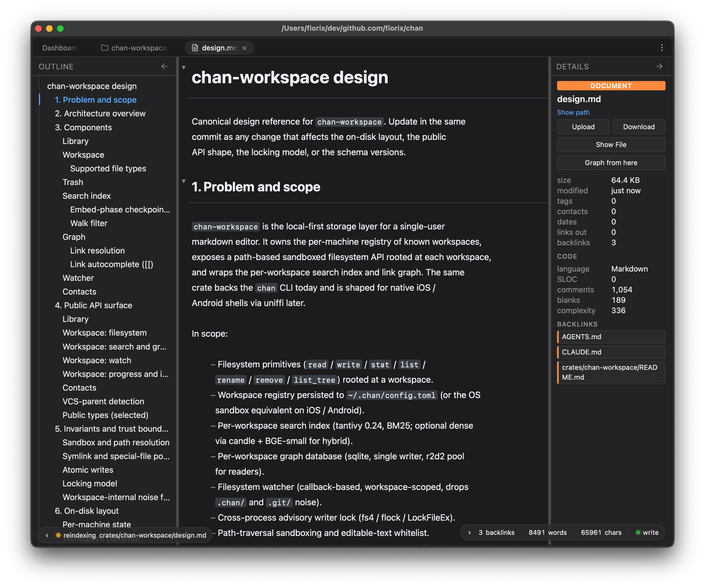Select Workspace: watch in outline
Screen dimensions: 705x588
[97, 360]
